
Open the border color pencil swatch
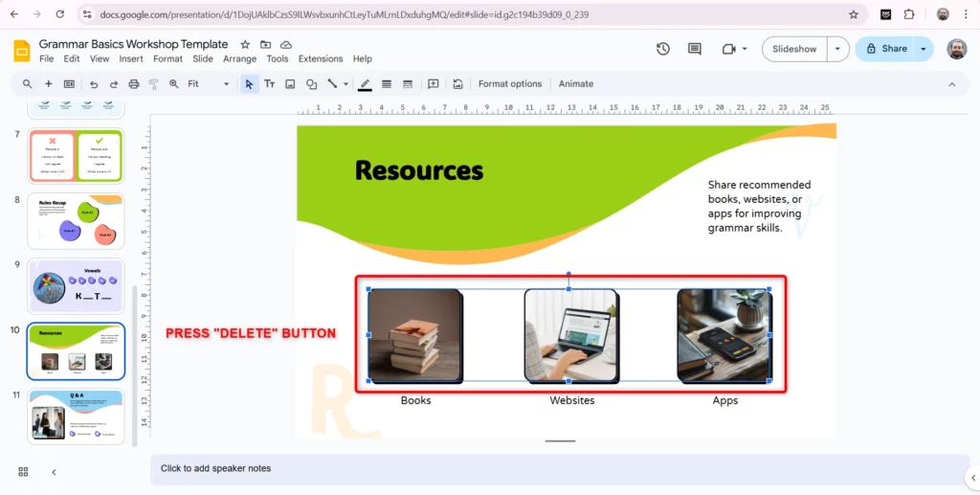[365, 84]
